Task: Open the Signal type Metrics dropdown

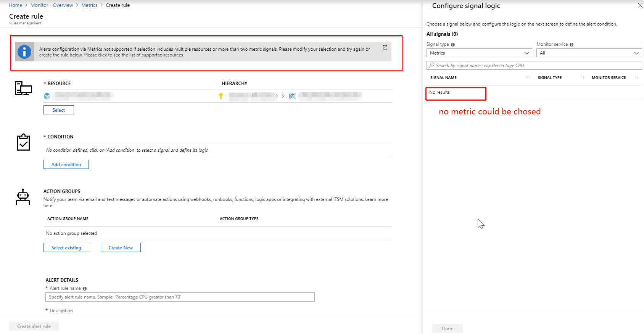Action: [x=479, y=53]
